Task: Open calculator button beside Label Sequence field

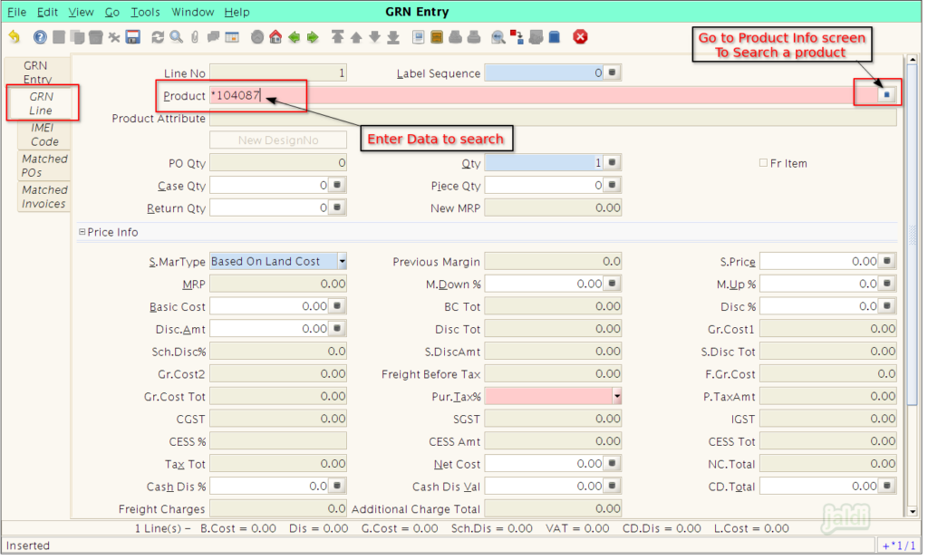Action: point(613,72)
